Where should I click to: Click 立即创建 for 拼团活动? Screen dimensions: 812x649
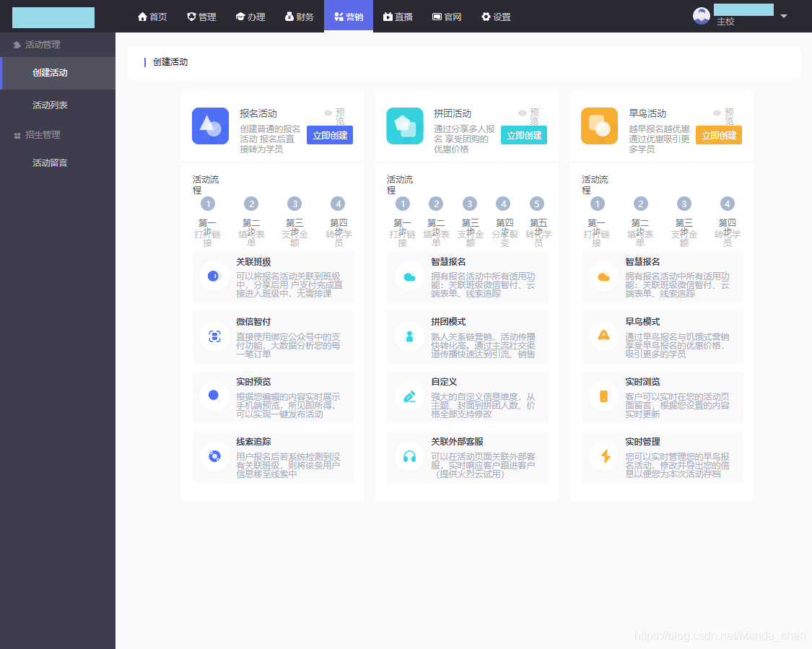(x=524, y=135)
